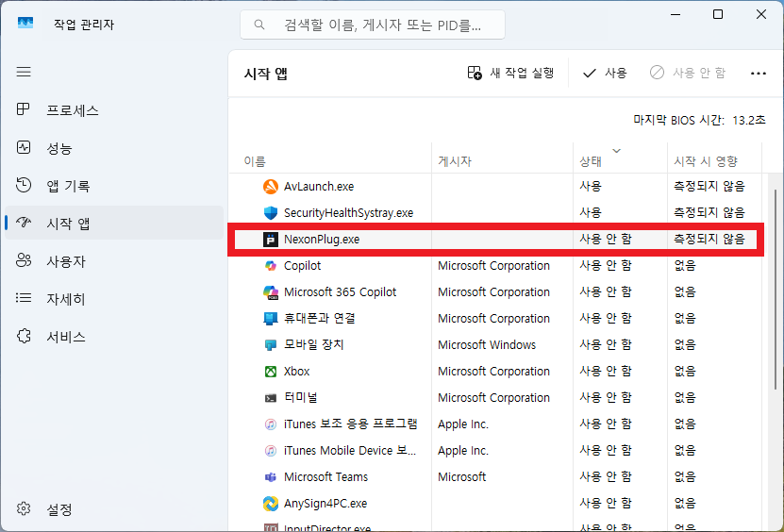Image resolution: width=784 pixels, height=532 pixels.
Task: Click the vertical scrollbar of the list
Action: coord(775,289)
